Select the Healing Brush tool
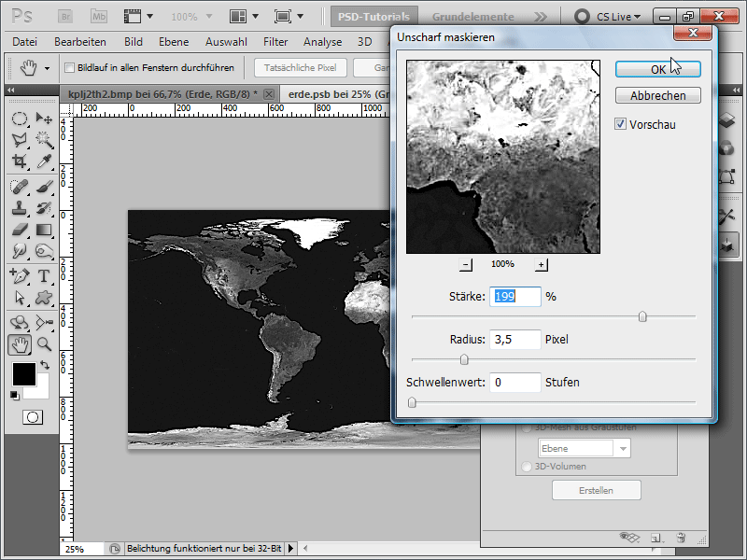 [19, 186]
